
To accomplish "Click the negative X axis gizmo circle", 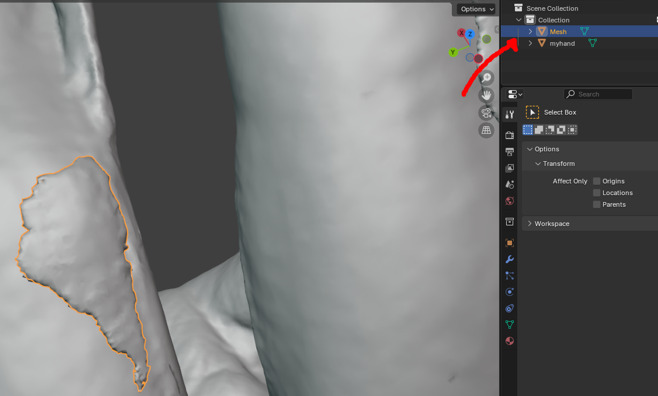I will (478, 59).
